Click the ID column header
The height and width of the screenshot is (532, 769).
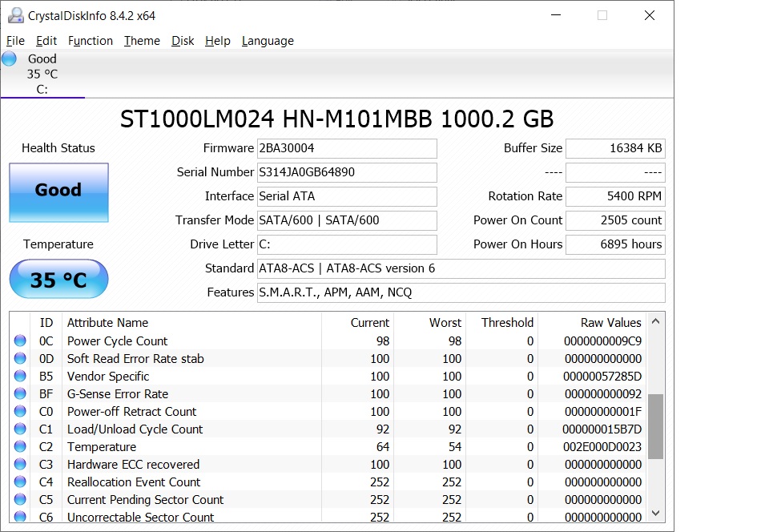point(46,323)
